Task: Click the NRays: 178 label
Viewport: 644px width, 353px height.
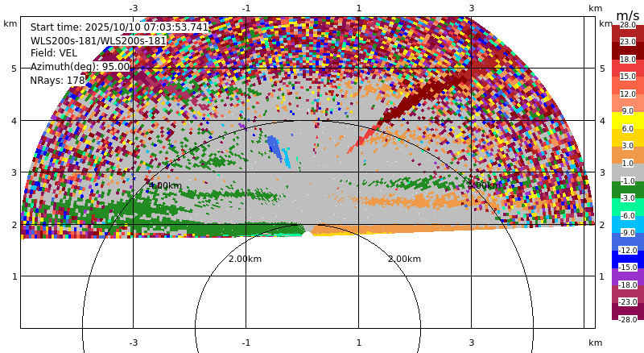Action: 57,81
